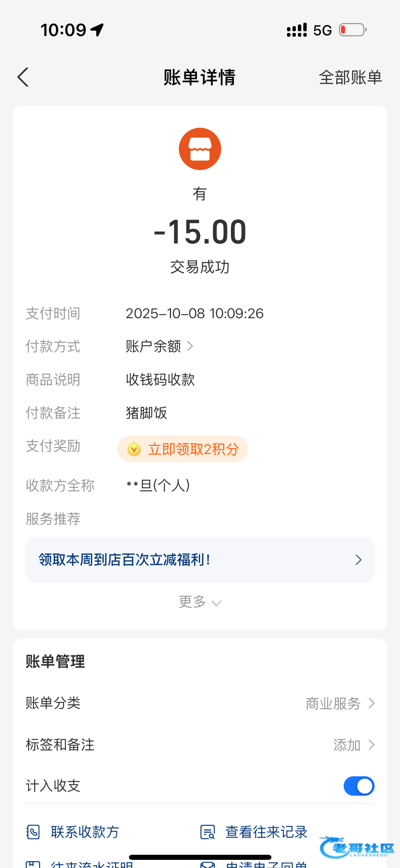
Task: Tap the -15.00 transaction amount
Action: coord(200,232)
